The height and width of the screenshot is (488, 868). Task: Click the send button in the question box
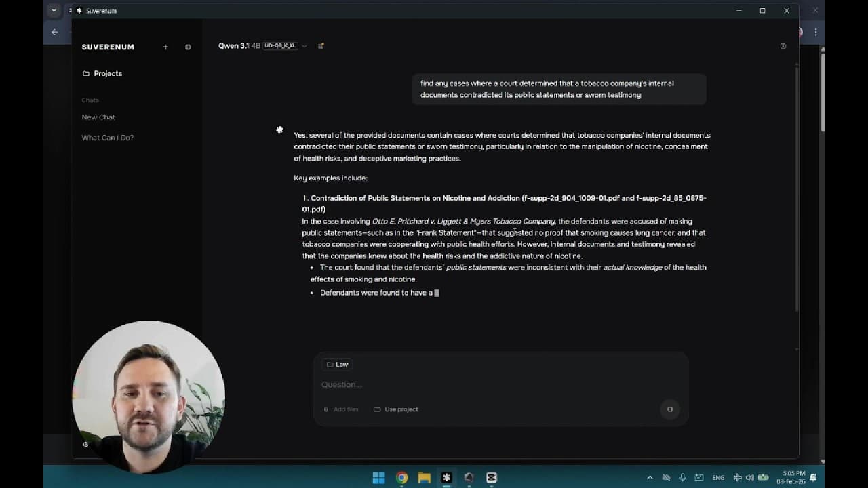coord(669,409)
